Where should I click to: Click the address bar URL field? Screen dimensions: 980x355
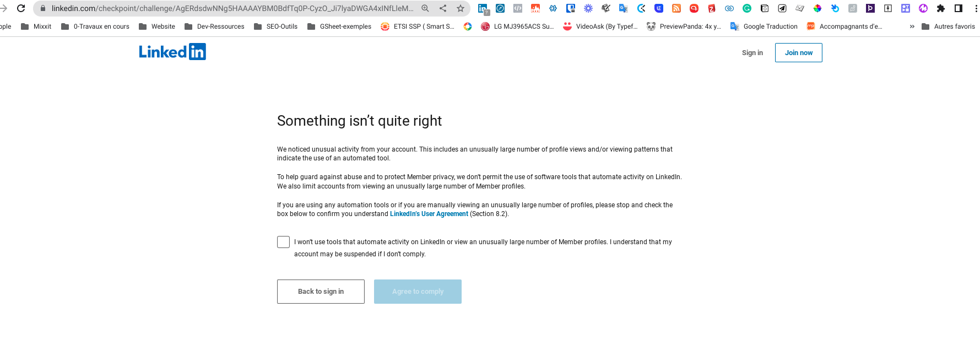coord(232,8)
